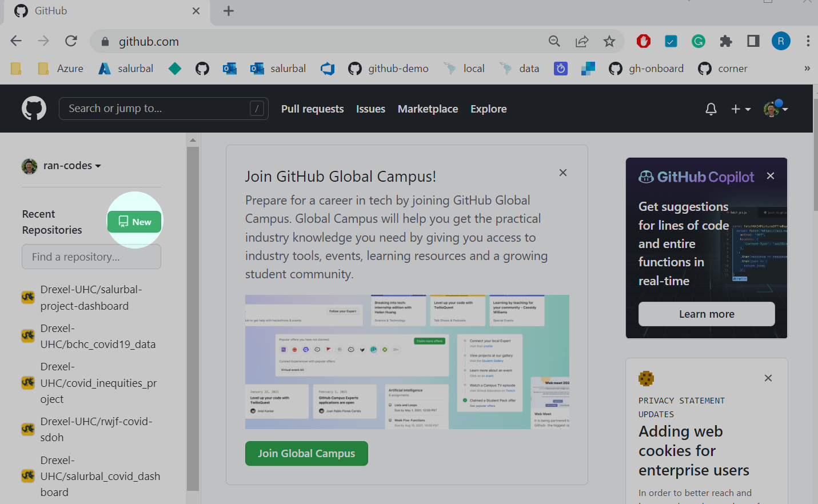
Task: Click the Grammarly extension icon
Action: [x=699, y=41]
